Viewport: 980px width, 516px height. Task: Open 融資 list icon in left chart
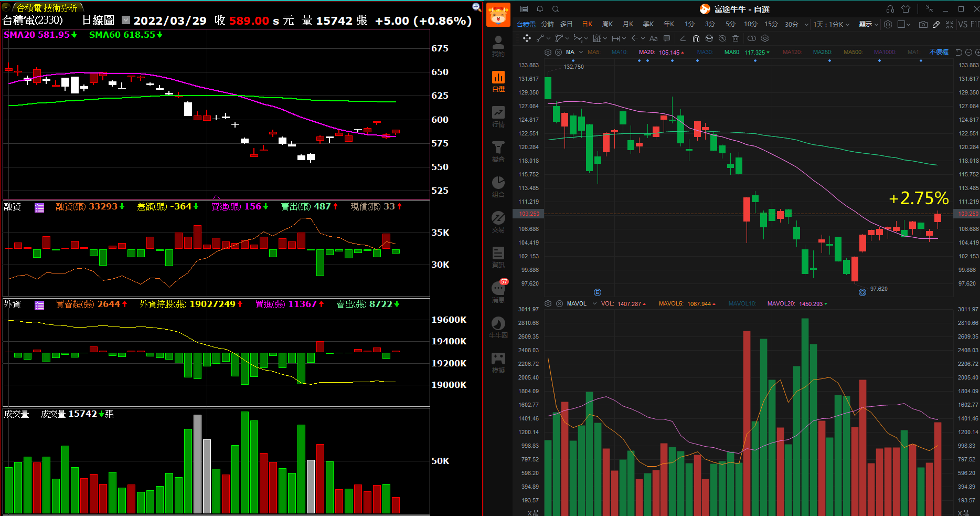tap(39, 207)
